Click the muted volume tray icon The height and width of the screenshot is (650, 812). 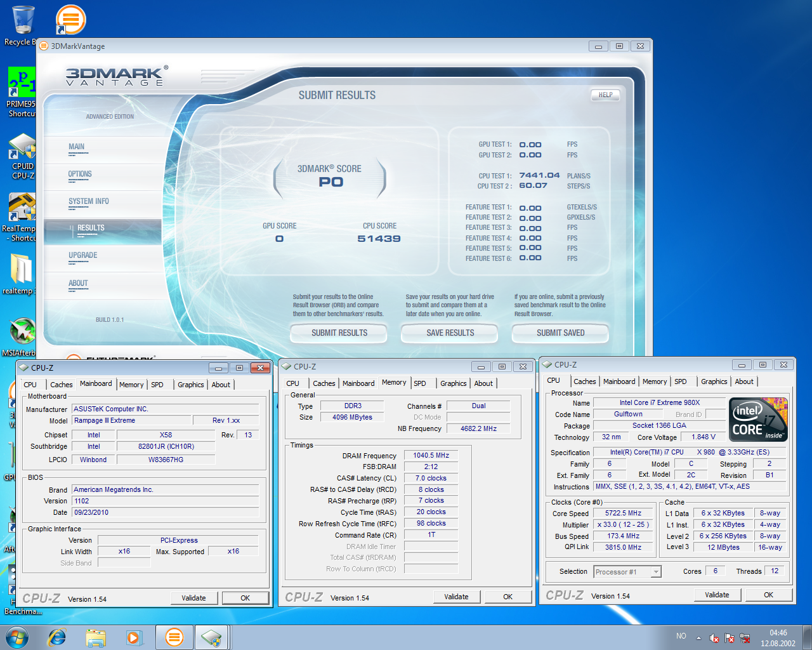(714, 638)
